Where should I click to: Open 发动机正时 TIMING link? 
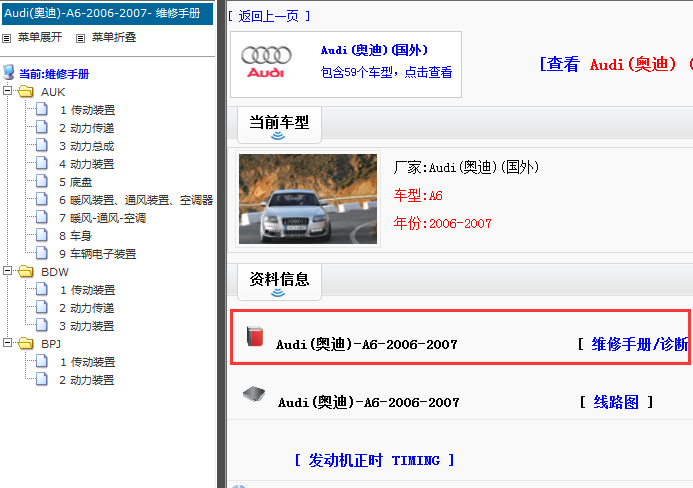tap(374, 461)
